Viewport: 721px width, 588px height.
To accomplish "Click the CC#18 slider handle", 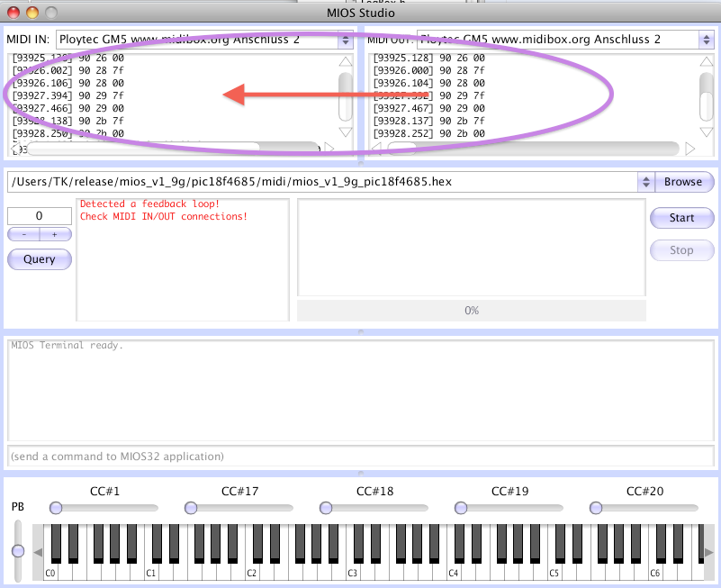I will coord(326,508).
